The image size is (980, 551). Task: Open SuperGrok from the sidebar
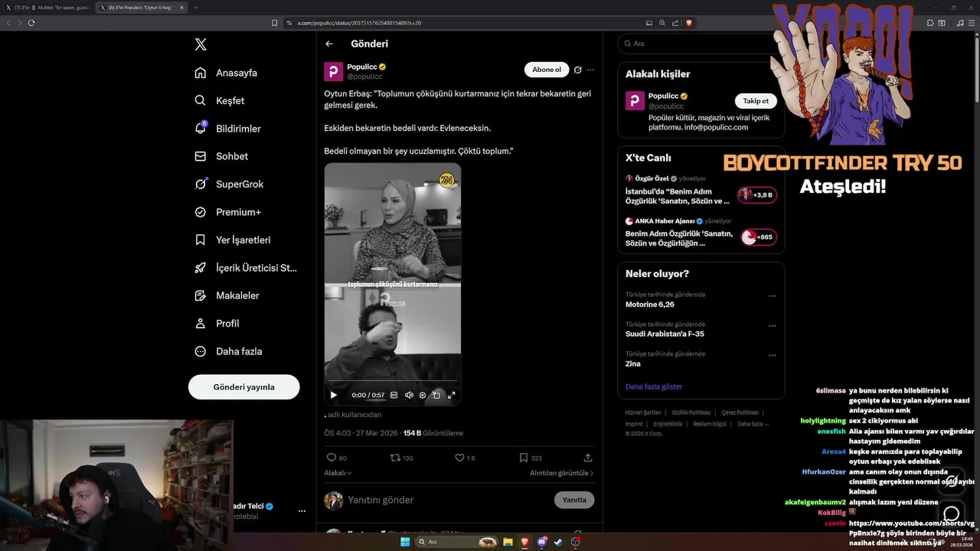229,184
